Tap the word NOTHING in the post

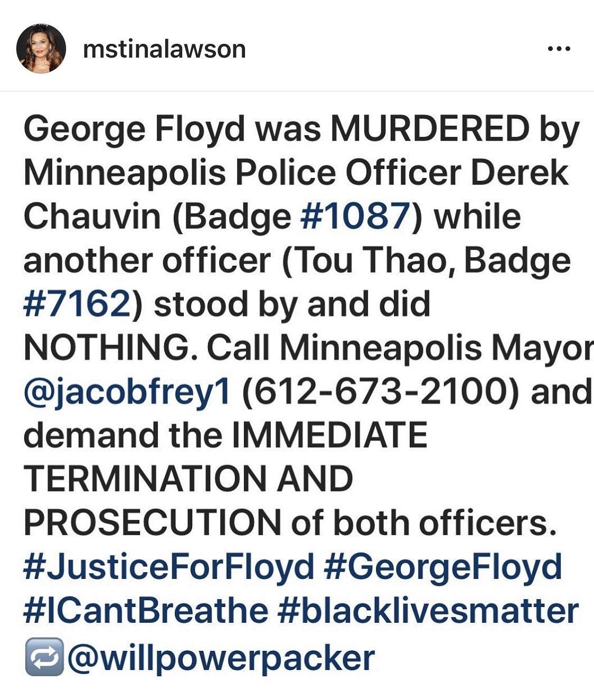[111, 348]
